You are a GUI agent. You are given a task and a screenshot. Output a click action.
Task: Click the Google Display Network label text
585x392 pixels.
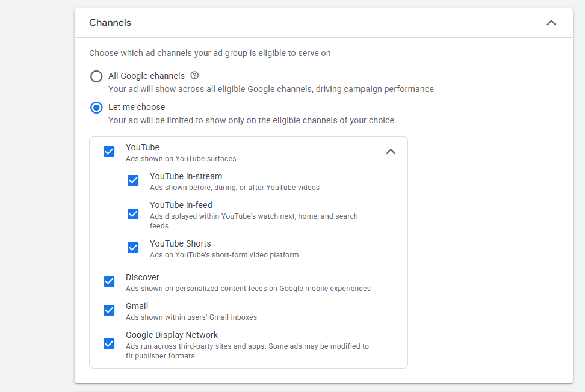[x=172, y=335]
